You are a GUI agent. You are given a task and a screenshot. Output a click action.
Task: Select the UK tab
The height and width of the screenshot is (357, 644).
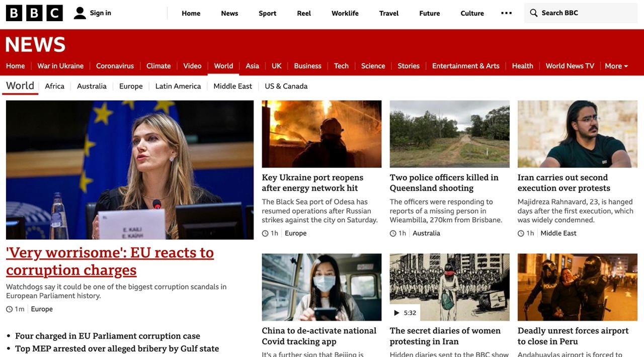[x=277, y=66]
